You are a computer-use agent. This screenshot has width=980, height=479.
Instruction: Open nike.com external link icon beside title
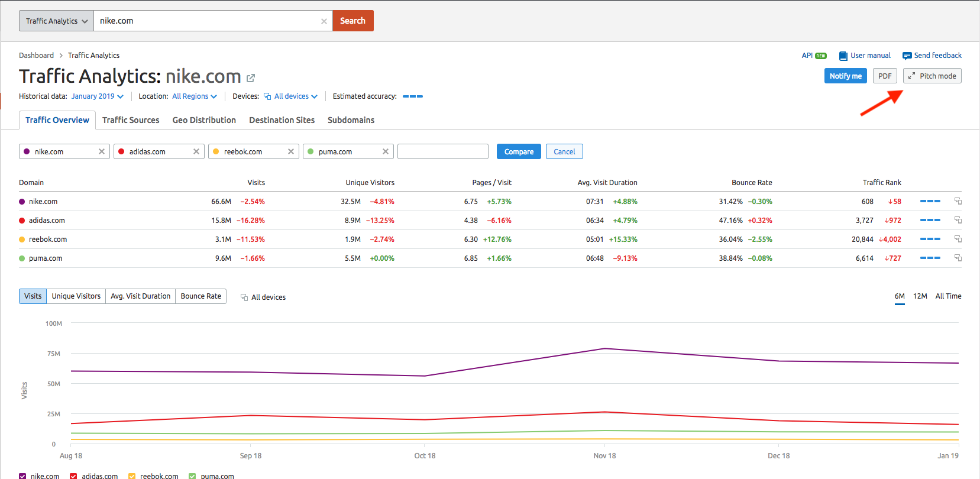pos(251,78)
